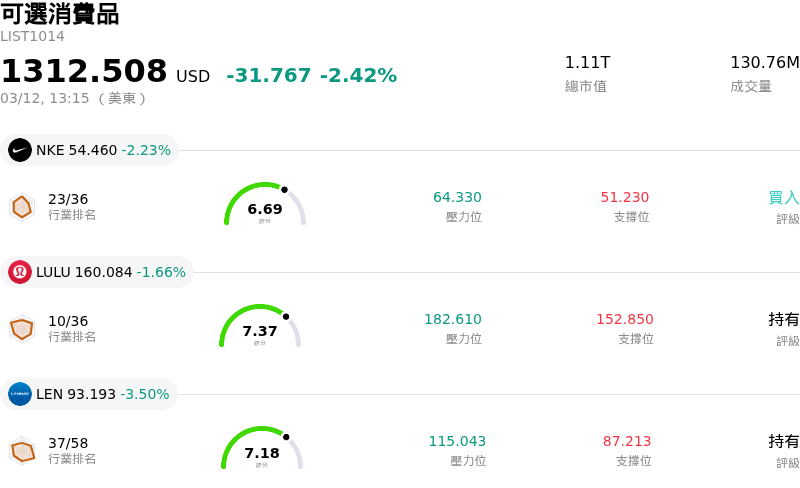Viewport: 800px width, 488px height.
Task: Click the 130.76M trading volume figure
Action: click(765, 63)
